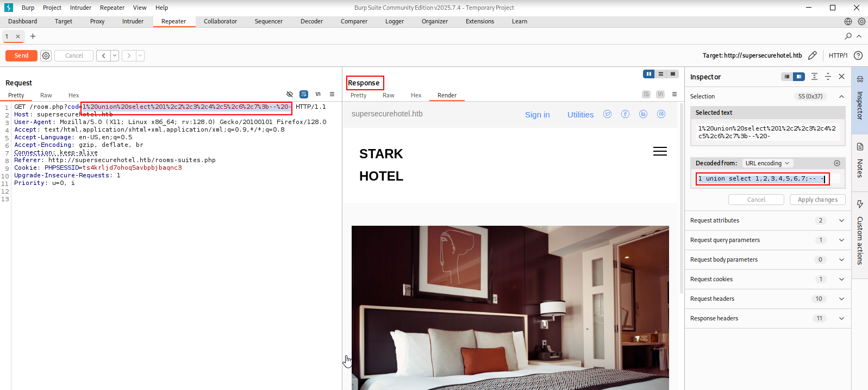Screen dimensions: 868x390
Task: Search using magnifier icon in tab bar
Action: pyautogui.click(x=848, y=36)
